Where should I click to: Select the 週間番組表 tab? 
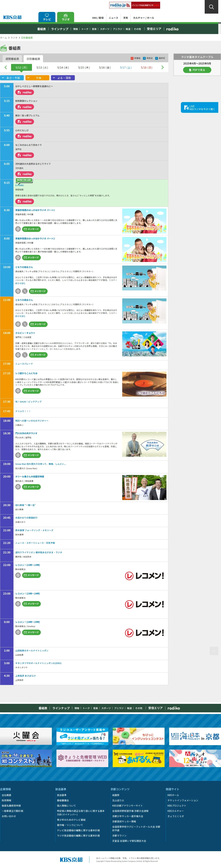[x=12, y=59]
